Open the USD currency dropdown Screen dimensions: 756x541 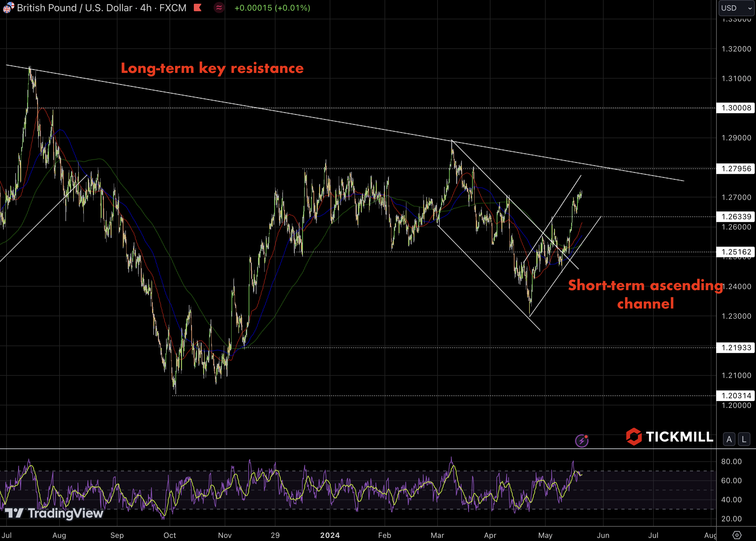736,8
